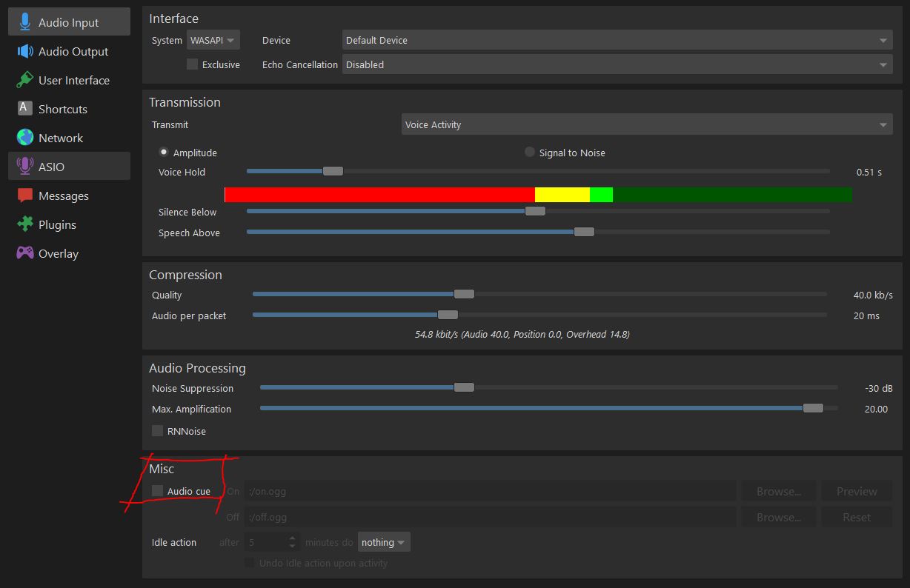Open the Transmit dropdown set to Voice Activity
The height and width of the screenshot is (588, 910).
click(647, 124)
